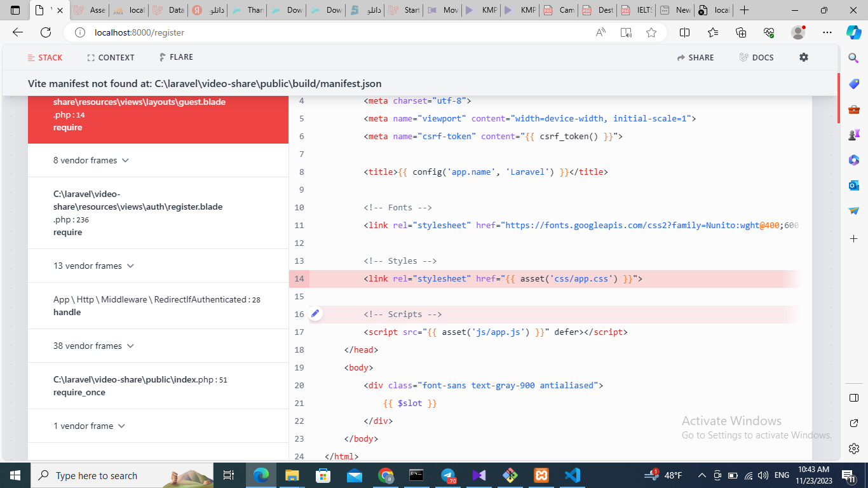Open XAMPP from the taskbar
Image resolution: width=868 pixels, height=488 pixels.
coord(541,475)
